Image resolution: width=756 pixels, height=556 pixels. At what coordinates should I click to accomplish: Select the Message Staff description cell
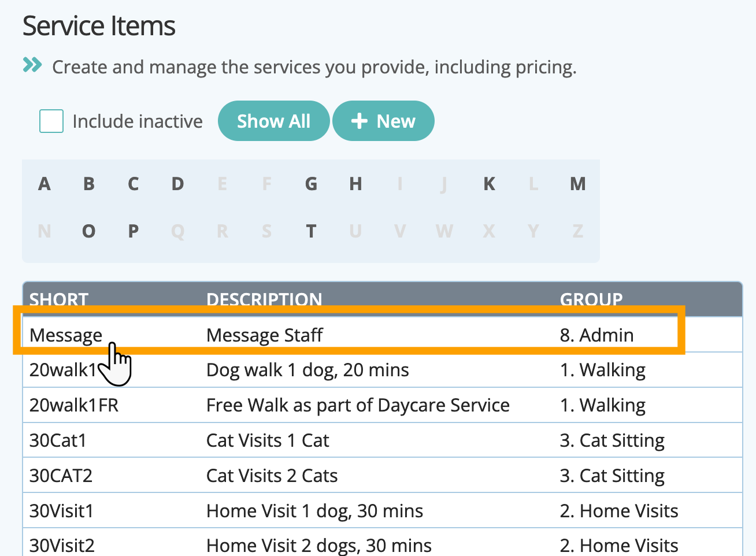click(x=265, y=335)
